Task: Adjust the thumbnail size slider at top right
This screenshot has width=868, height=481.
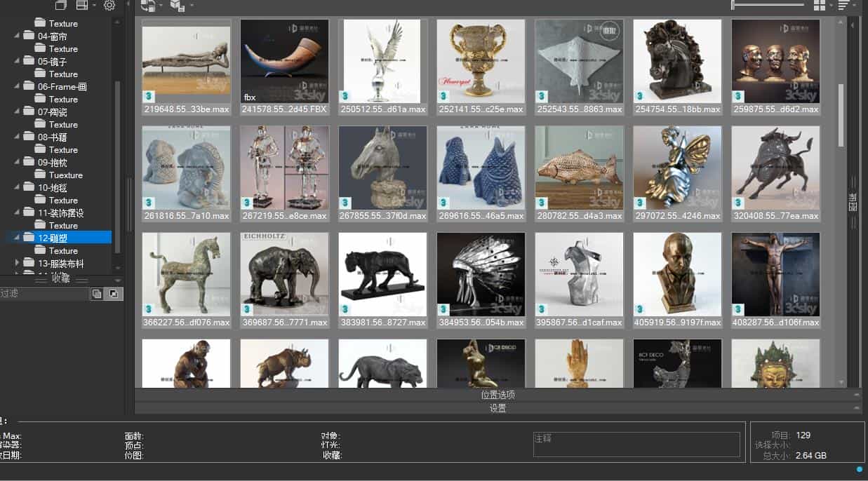Action: 767,4
